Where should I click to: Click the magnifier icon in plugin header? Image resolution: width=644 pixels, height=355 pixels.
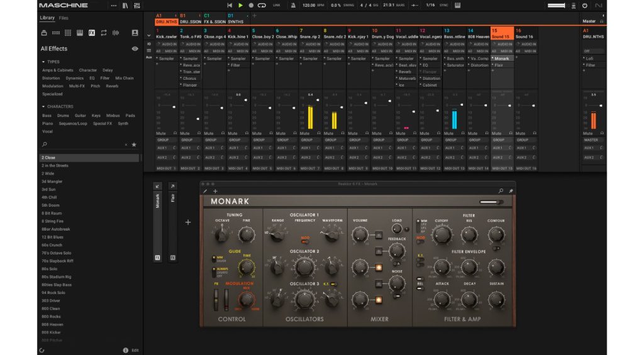[501, 190]
